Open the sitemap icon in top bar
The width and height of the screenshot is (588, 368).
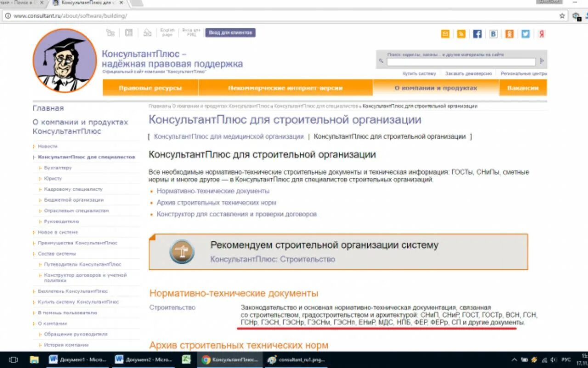coord(110,33)
